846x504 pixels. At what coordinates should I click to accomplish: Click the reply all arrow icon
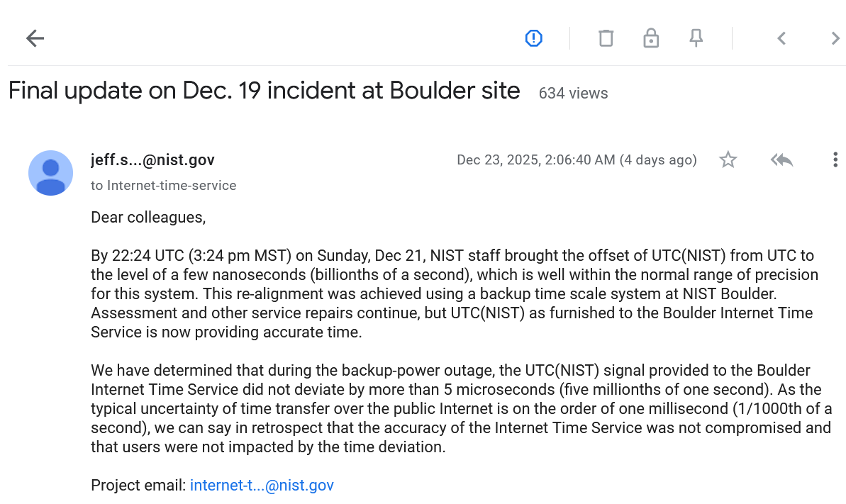[781, 160]
